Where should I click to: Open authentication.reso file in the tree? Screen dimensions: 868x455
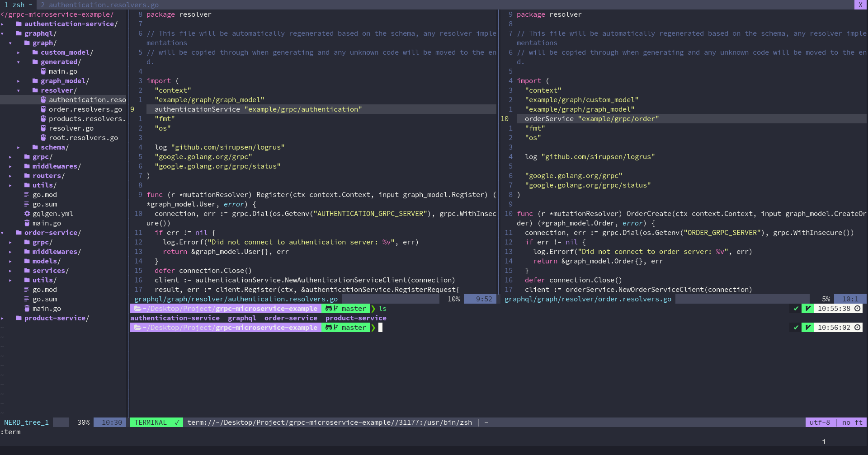pos(87,100)
